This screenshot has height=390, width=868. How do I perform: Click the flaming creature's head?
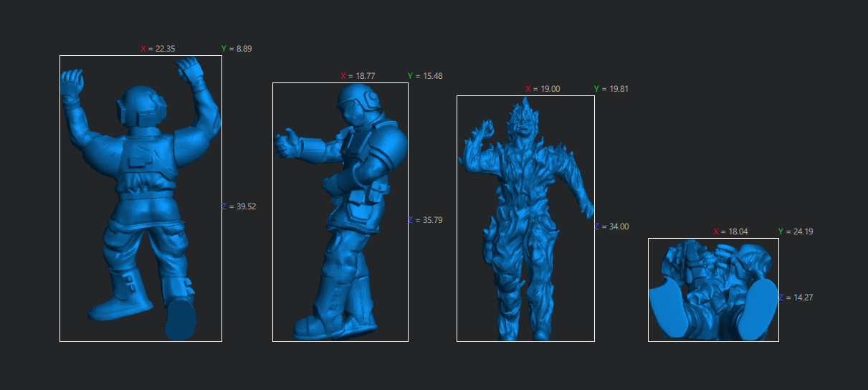tap(522, 119)
